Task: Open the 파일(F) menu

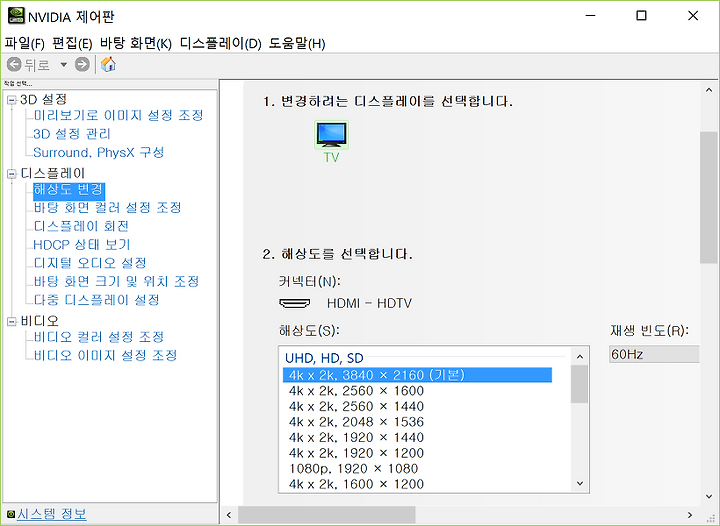Action: (24, 44)
